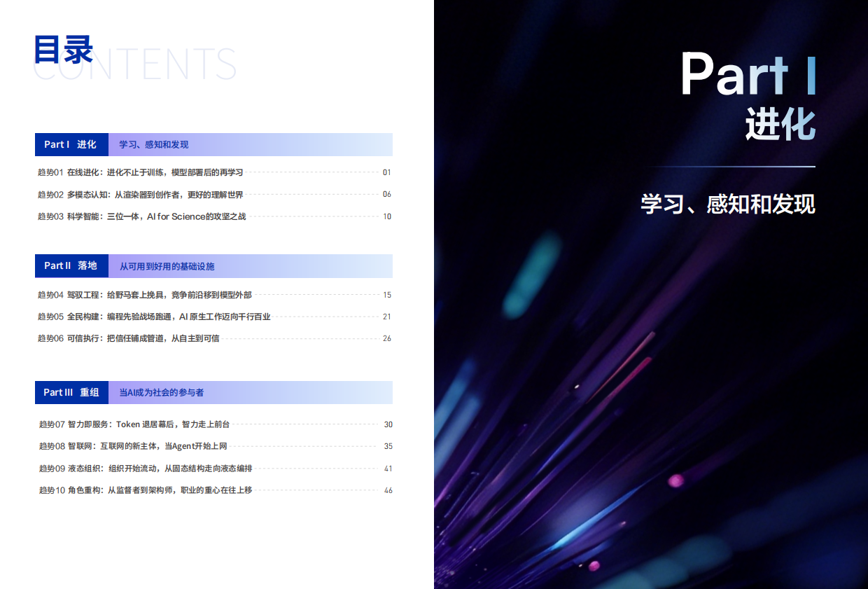Image resolution: width=868 pixels, height=589 pixels.
Task: Click page number 46
Action: pos(388,490)
